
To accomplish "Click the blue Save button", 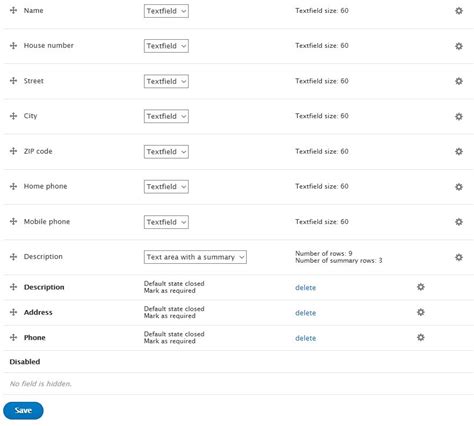I will point(23,410).
